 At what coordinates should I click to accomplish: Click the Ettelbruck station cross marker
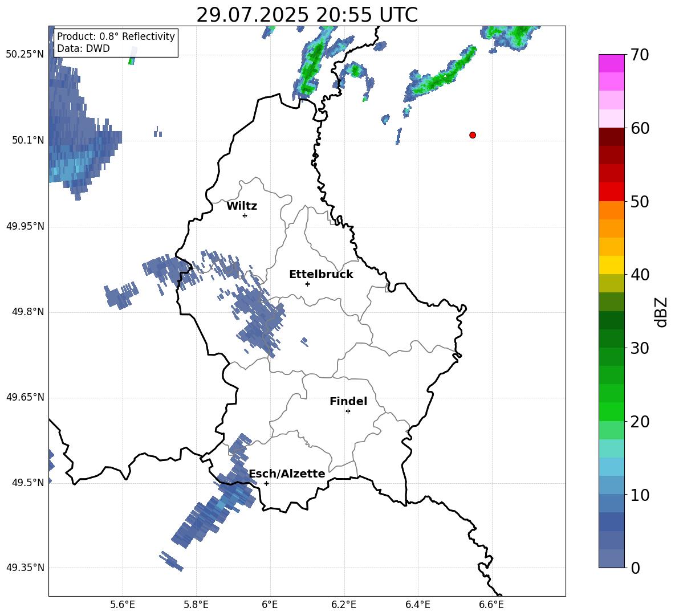[307, 284]
